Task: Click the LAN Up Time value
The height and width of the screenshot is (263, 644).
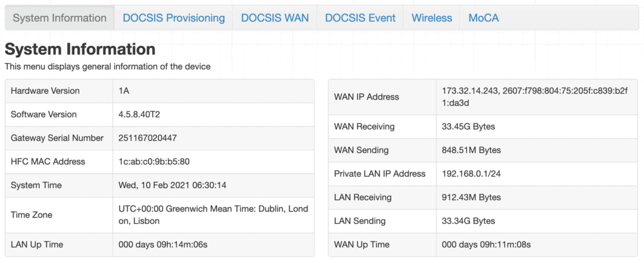Action: coord(163,245)
